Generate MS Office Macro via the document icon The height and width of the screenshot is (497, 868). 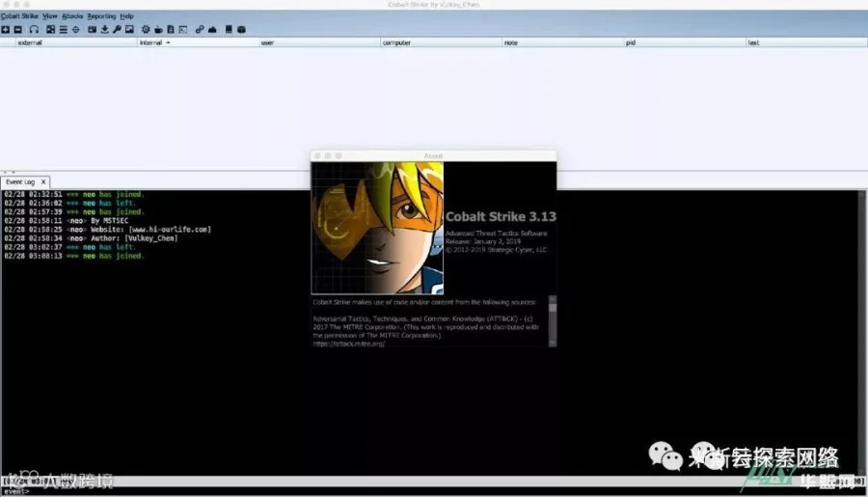point(171,29)
